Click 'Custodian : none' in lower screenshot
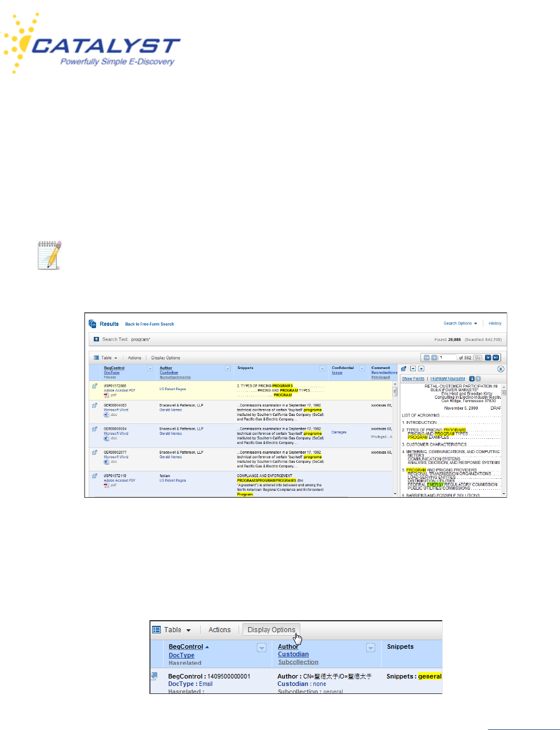 pyautogui.click(x=301, y=684)
